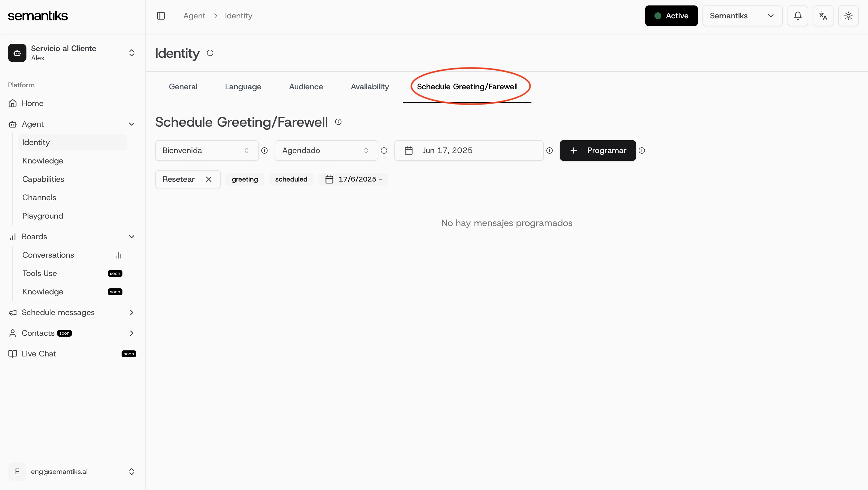Viewport: 868px width, 490px height.
Task: Toggle the Active agent status
Action: coord(671,16)
